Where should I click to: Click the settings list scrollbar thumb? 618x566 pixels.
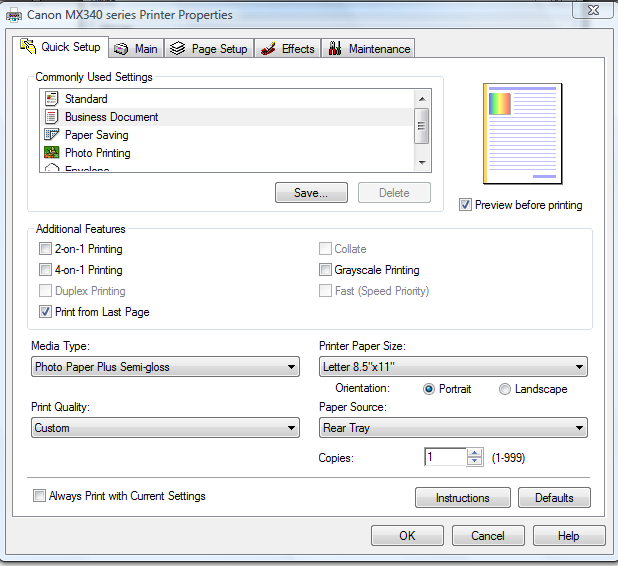421,126
